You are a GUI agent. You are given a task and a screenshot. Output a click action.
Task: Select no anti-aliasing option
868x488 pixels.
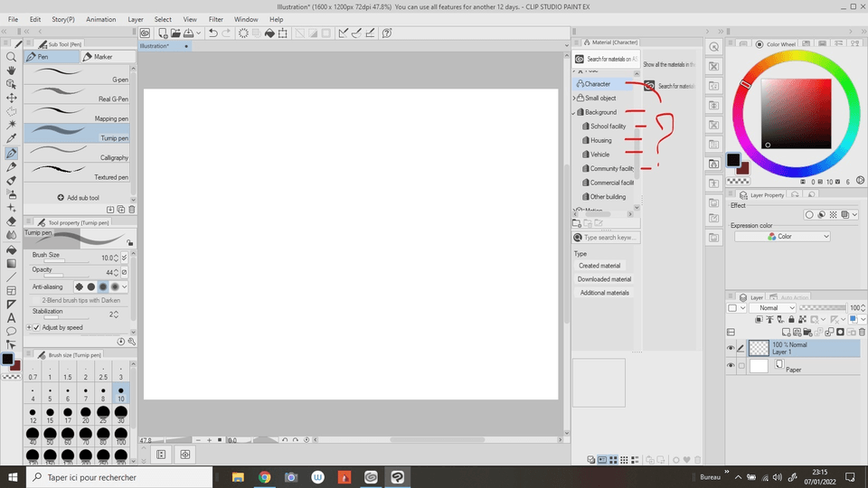pos(80,286)
